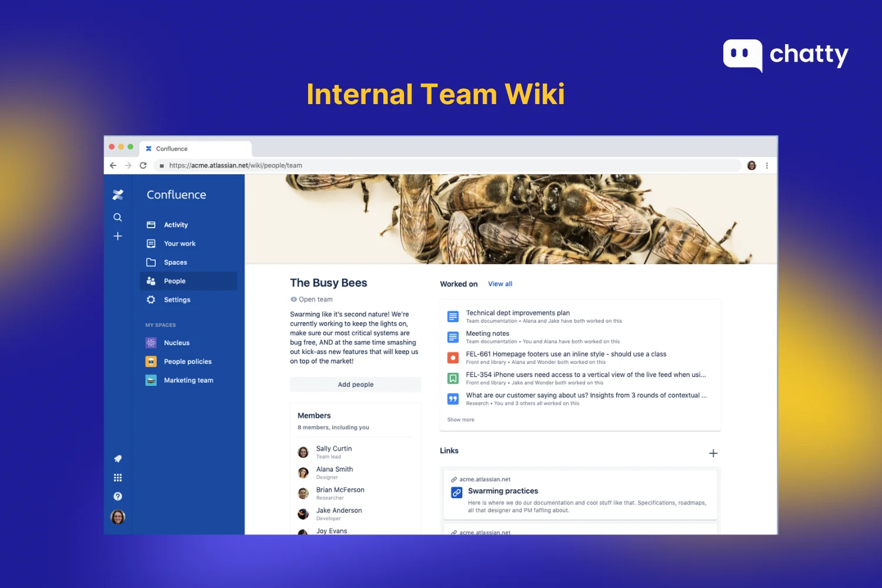Click the browser back arrow
Viewport: 882px width, 588px height.
[113, 166]
